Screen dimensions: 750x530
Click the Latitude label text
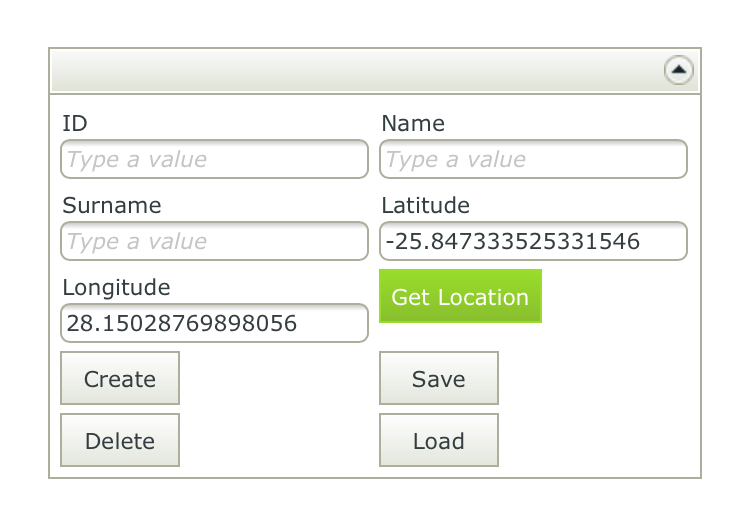425,206
